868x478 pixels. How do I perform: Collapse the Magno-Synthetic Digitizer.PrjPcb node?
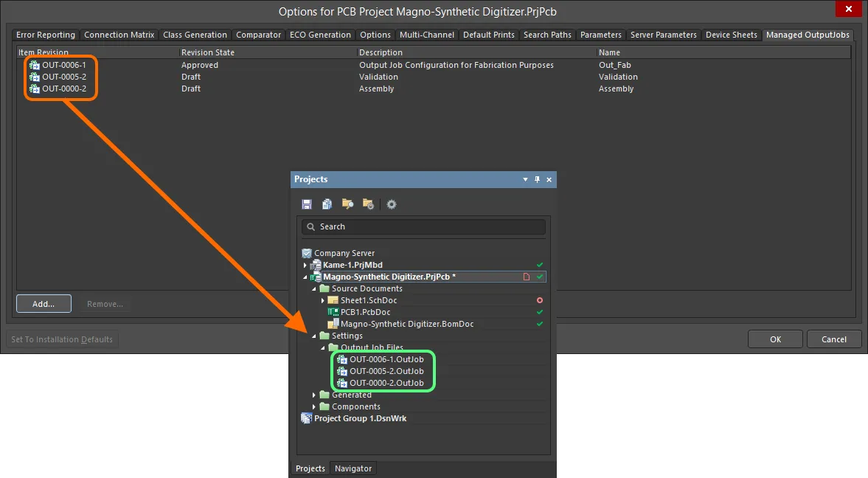pos(305,277)
